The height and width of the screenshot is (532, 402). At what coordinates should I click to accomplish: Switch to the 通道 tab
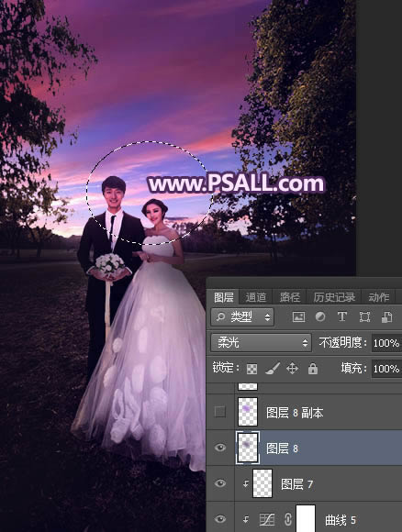click(256, 297)
